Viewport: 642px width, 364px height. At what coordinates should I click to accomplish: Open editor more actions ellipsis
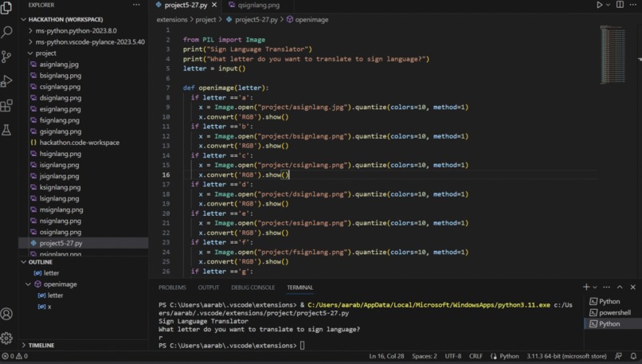(x=633, y=5)
